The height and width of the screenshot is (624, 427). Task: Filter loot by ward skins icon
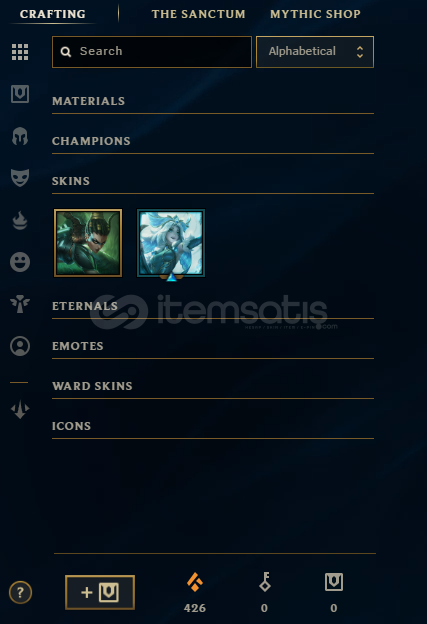pyautogui.click(x=20, y=304)
